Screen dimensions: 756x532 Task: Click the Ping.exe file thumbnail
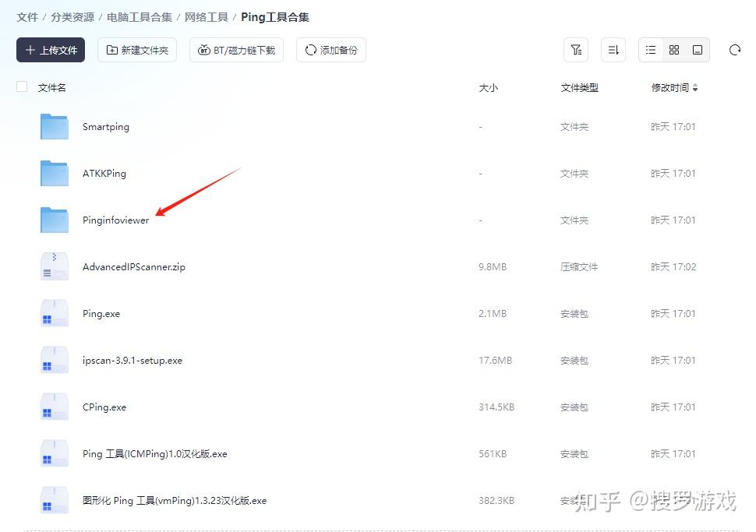pyautogui.click(x=53, y=313)
